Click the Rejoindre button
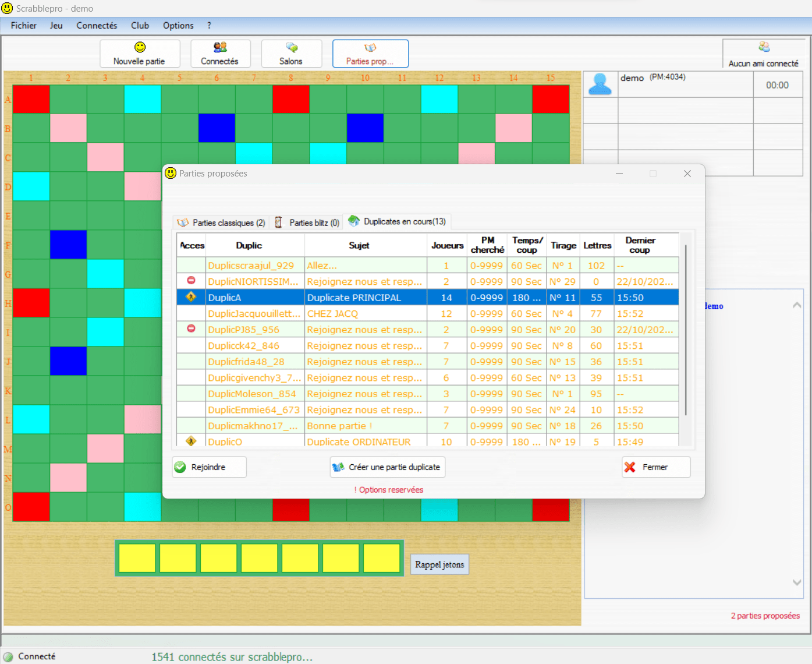 pyautogui.click(x=209, y=467)
